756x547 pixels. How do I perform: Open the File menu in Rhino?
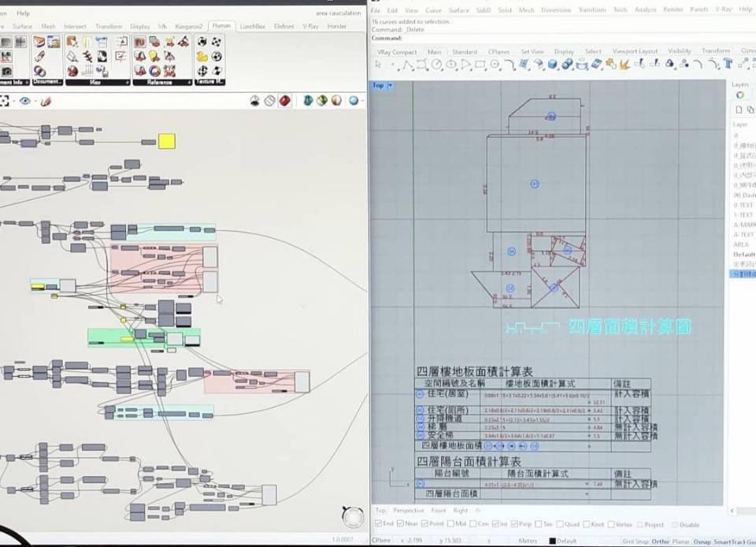(x=376, y=10)
